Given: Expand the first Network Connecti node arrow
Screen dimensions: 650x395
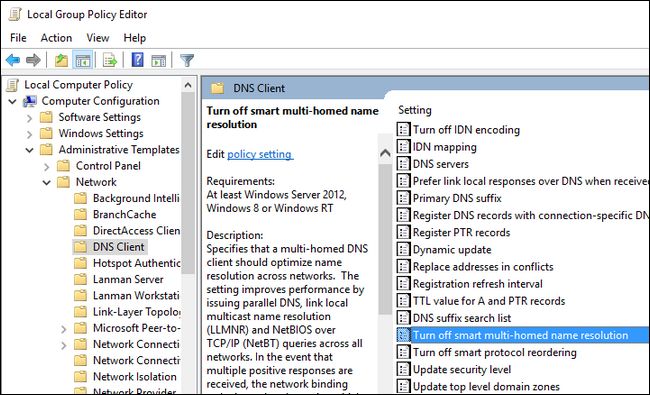Looking at the screenshot, I should pyautogui.click(x=63, y=345).
